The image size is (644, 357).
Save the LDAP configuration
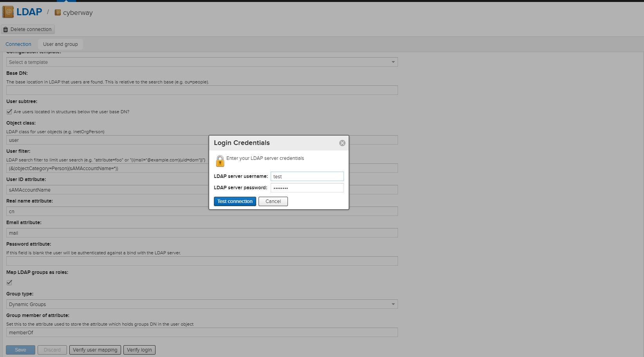(20, 350)
